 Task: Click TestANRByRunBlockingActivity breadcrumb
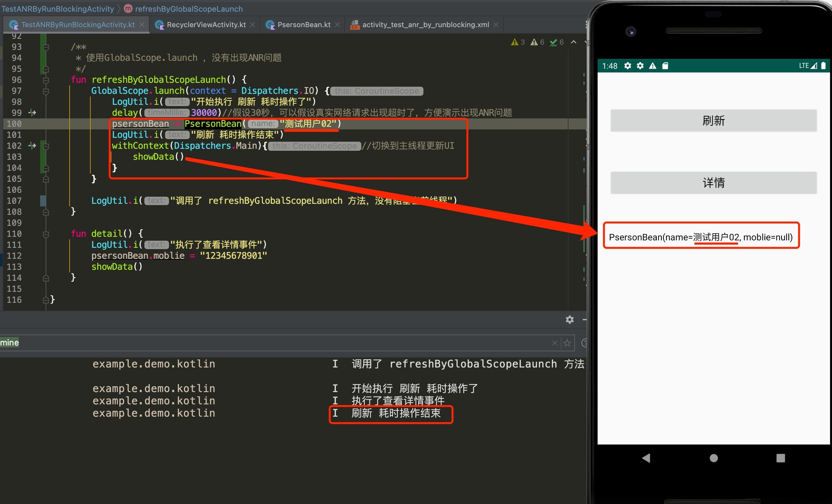[58, 9]
